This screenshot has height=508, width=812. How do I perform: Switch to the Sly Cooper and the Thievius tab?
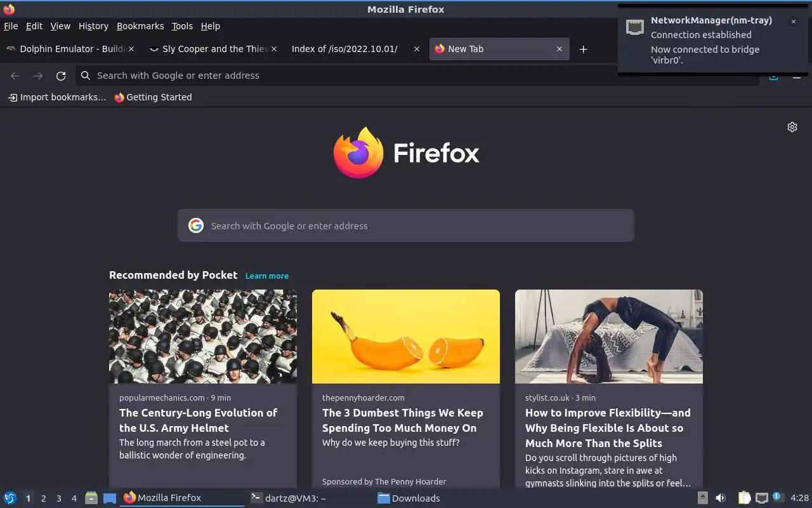[213, 49]
